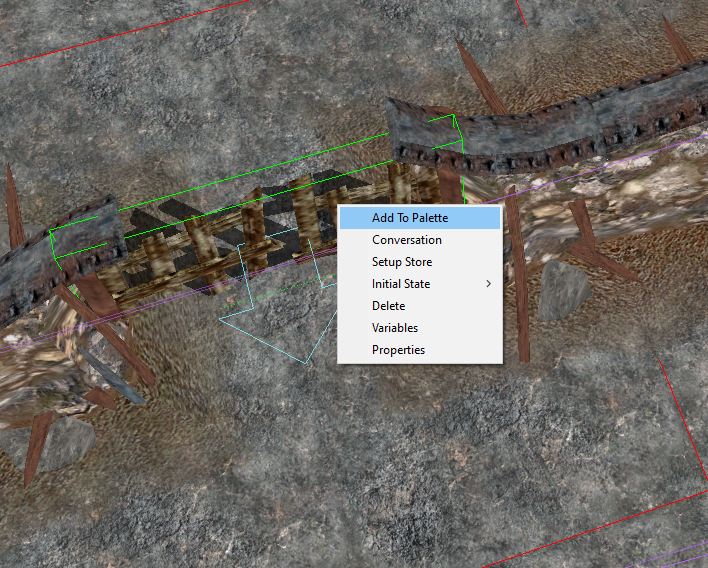Select the Conversation menu entry
The image size is (708, 568).
pos(406,240)
